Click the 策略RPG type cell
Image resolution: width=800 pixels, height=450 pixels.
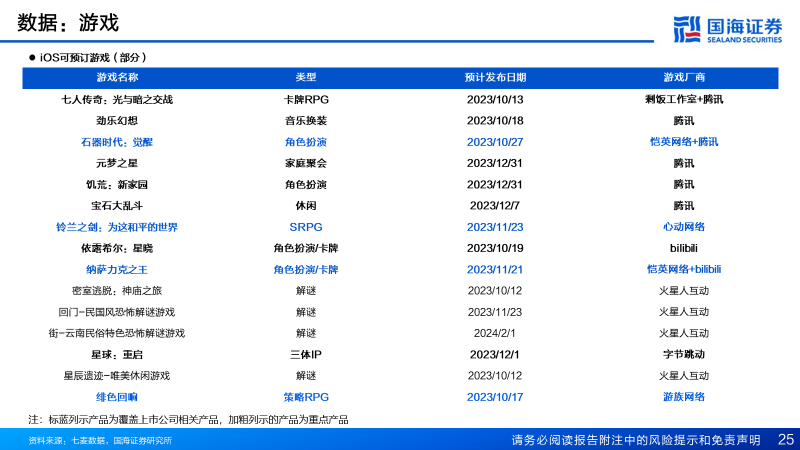306,397
